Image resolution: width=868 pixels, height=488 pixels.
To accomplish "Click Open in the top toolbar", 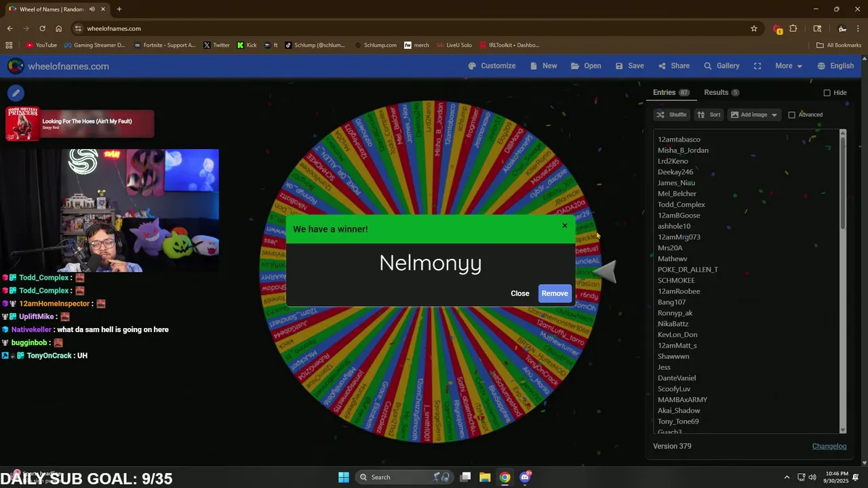I will (x=586, y=66).
